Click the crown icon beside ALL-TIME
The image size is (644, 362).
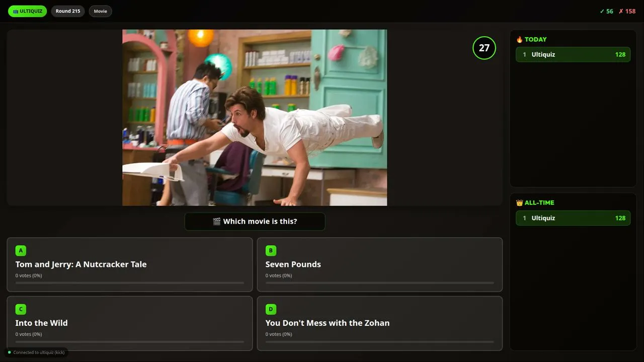(x=520, y=203)
